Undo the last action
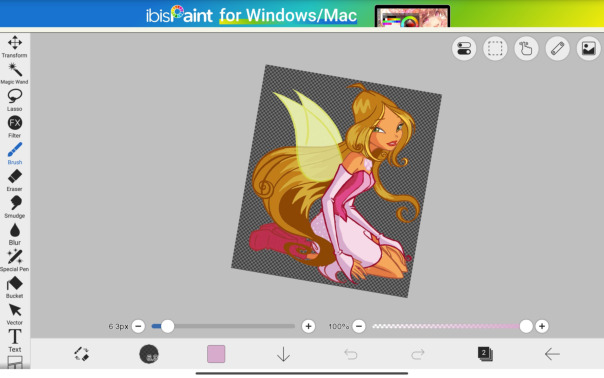This screenshot has width=604, height=378. 351,354
